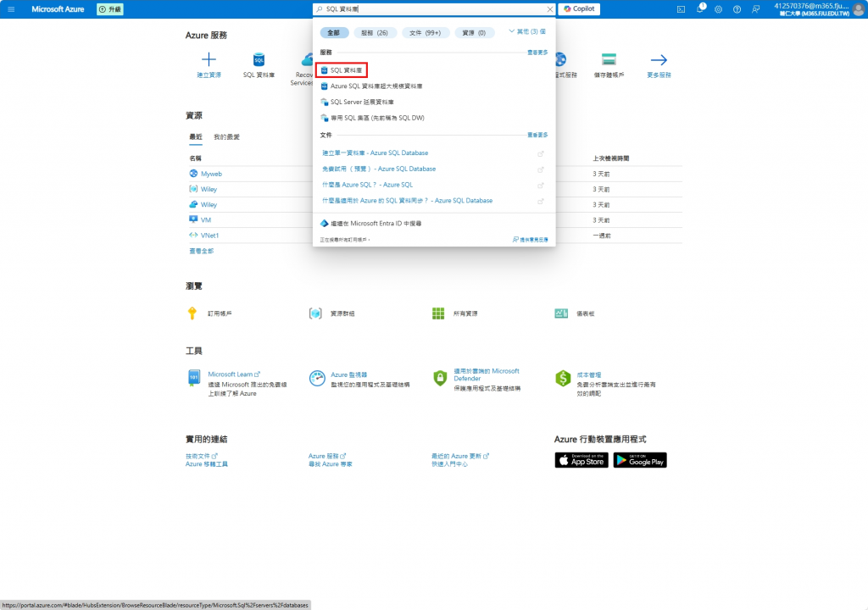868x610 pixels.
Task: Click the green 升級 upgrade button
Action: pyautogui.click(x=110, y=8)
